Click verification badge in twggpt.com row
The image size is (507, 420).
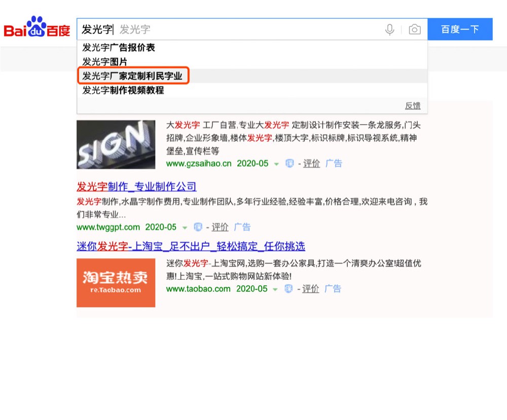198,227
